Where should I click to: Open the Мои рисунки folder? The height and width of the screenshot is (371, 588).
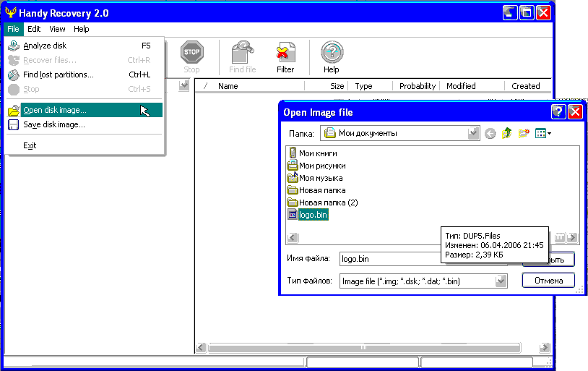point(321,166)
